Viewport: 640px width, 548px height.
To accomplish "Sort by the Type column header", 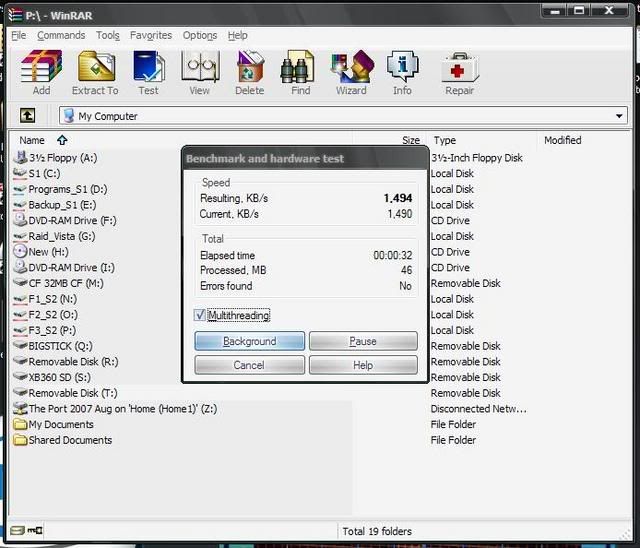I will pos(444,140).
